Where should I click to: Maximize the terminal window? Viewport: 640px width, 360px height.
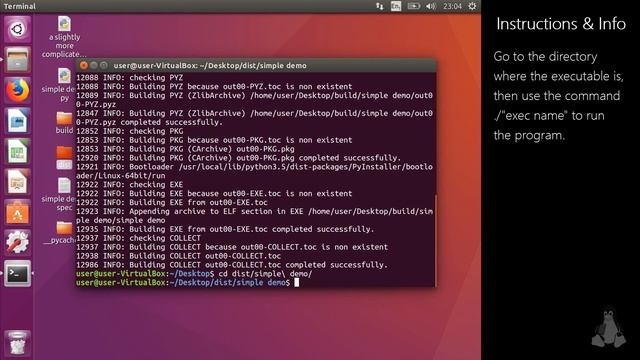(x=104, y=65)
